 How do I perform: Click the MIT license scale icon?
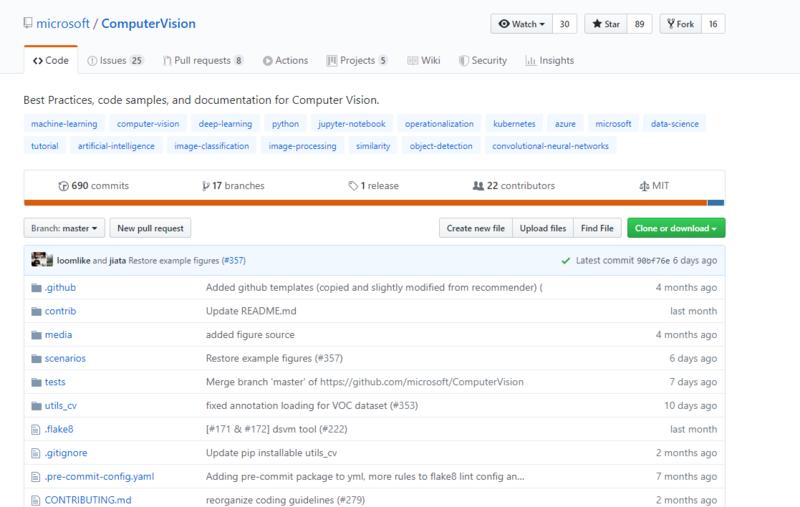click(644, 186)
